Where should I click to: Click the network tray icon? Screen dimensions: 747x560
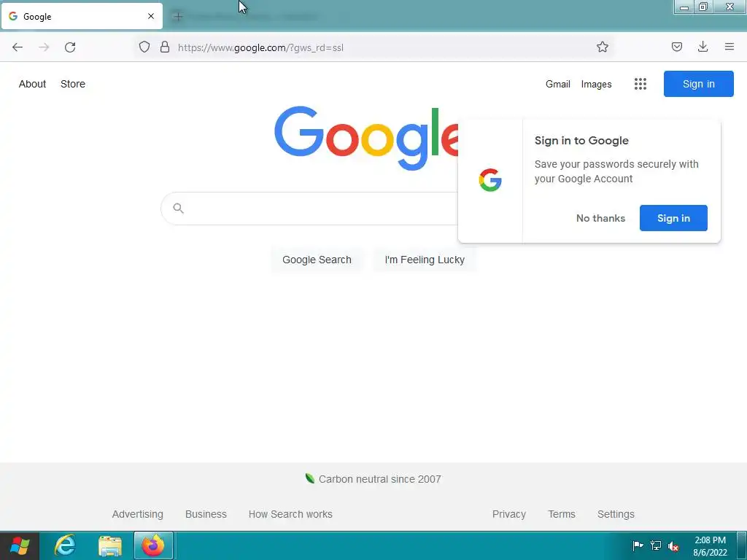point(656,545)
